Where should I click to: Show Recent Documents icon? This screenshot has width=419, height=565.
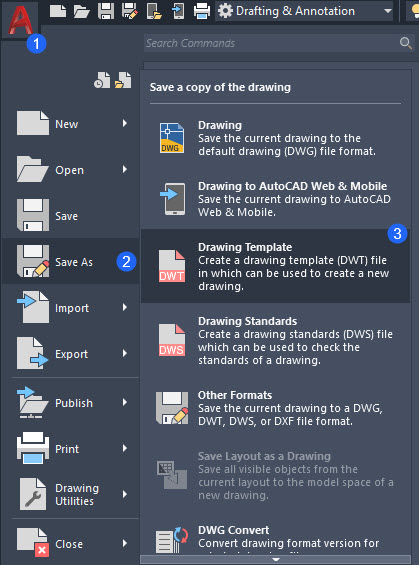click(x=102, y=80)
